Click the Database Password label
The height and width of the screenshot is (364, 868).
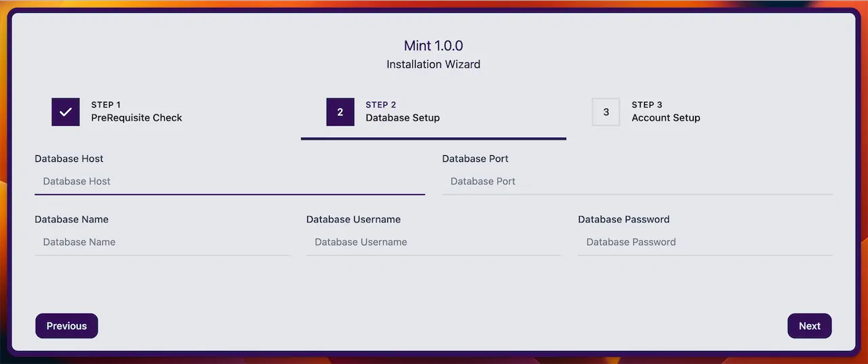[x=624, y=220]
